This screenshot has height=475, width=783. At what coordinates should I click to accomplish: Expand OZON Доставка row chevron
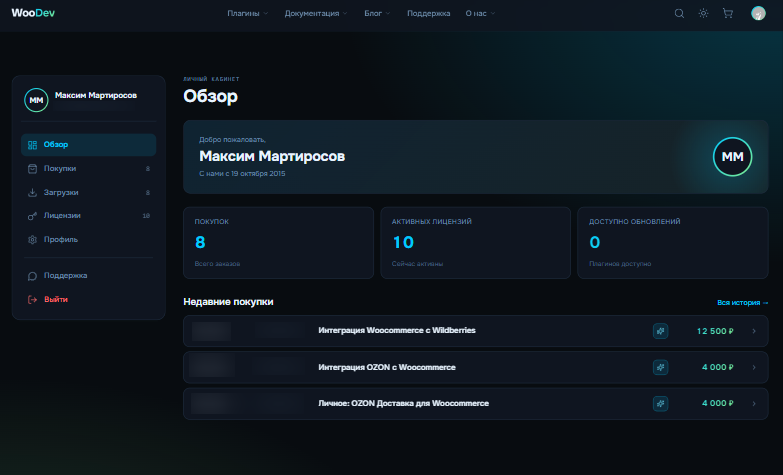coord(754,404)
